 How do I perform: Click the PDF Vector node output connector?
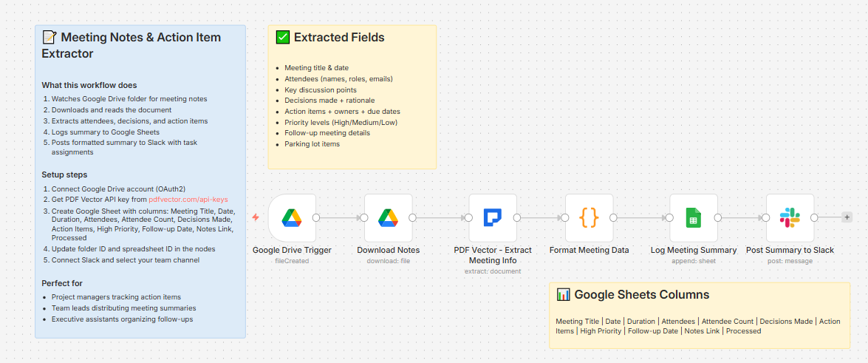point(517,217)
